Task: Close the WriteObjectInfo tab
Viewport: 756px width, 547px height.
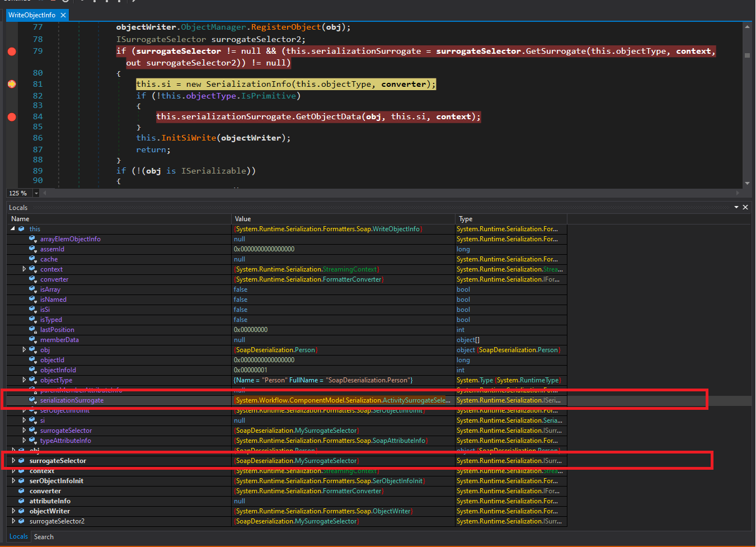Action: [63, 15]
